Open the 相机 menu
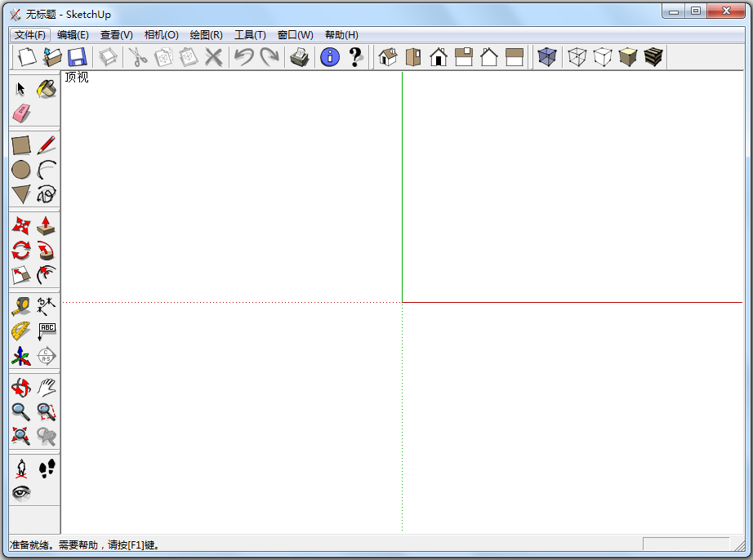This screenshot has width=753, height=560. [x=159, y=34]
